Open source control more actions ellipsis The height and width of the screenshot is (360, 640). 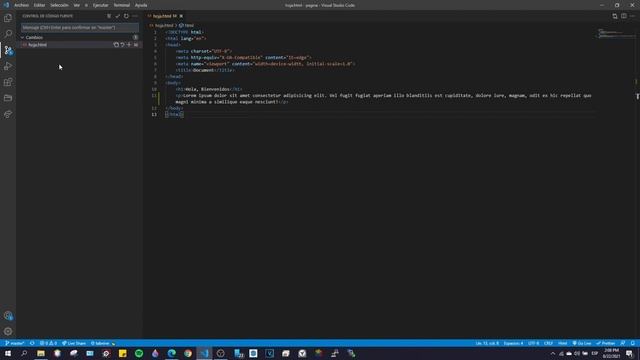pos(135,16)
